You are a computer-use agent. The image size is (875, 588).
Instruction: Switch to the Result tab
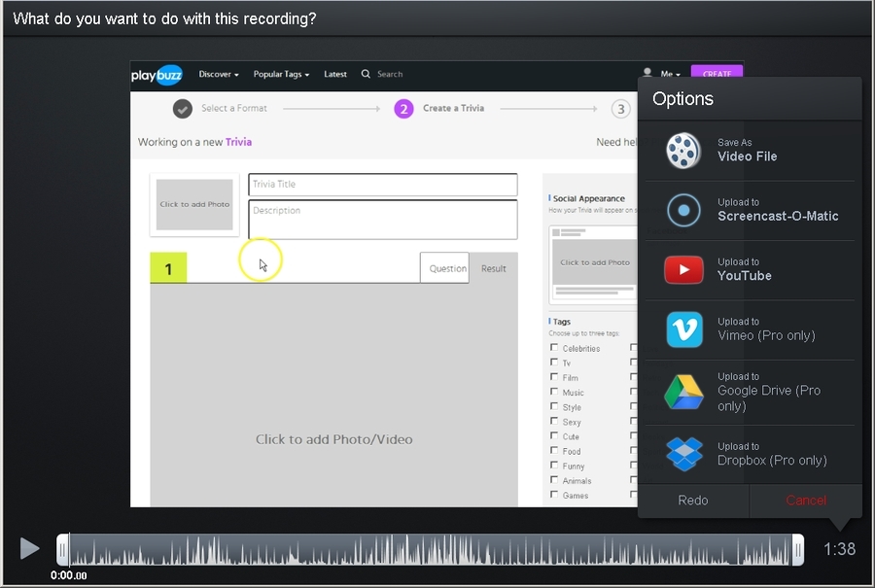(493, 268)
